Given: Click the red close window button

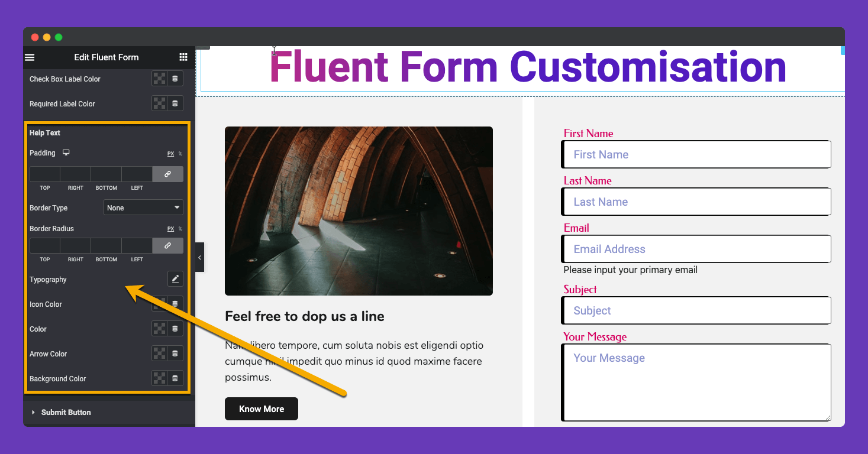Looking at the screenshot, I should click(x=35, y=37).
